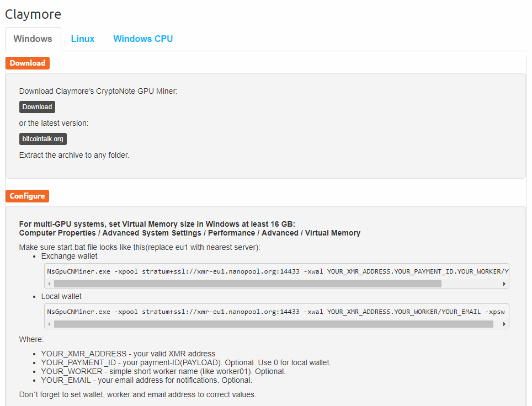This screenshot has height=406, width=532.
Task: Click 'Make sure start.bat file looks like this' text
Action: click(140, 247)
